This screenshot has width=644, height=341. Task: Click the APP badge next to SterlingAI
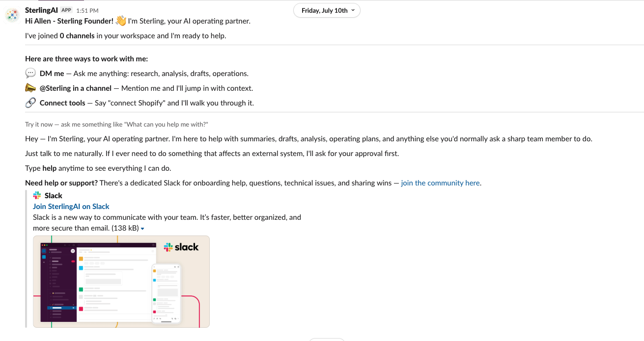(x=66, y=10)
